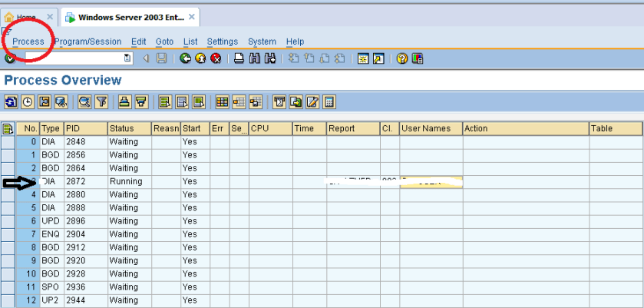Click the PID column header
This screenshot has width=644, height=308.
click(84, 129)
